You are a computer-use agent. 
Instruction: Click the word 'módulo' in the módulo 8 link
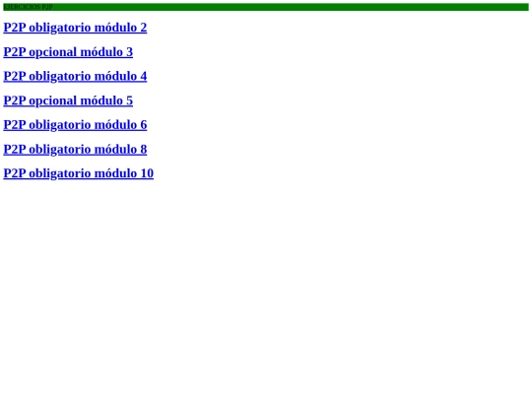[x=115, y=149]
